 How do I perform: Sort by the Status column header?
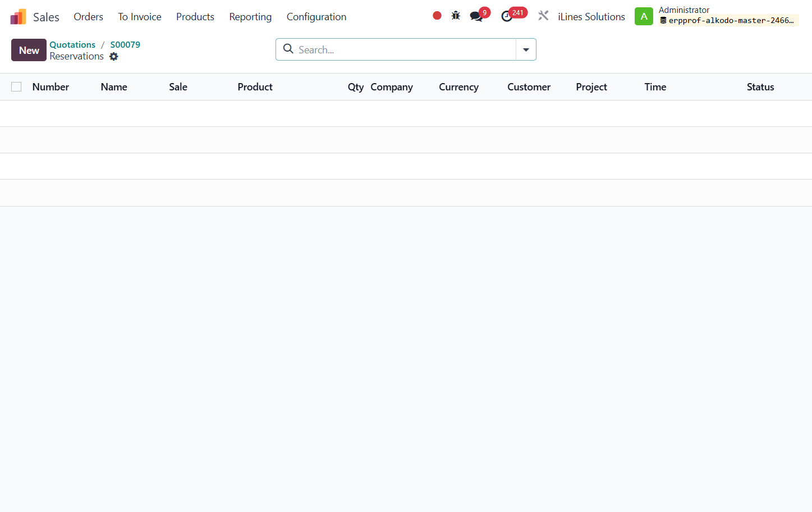pyautogui.click(x=760, y=87)
